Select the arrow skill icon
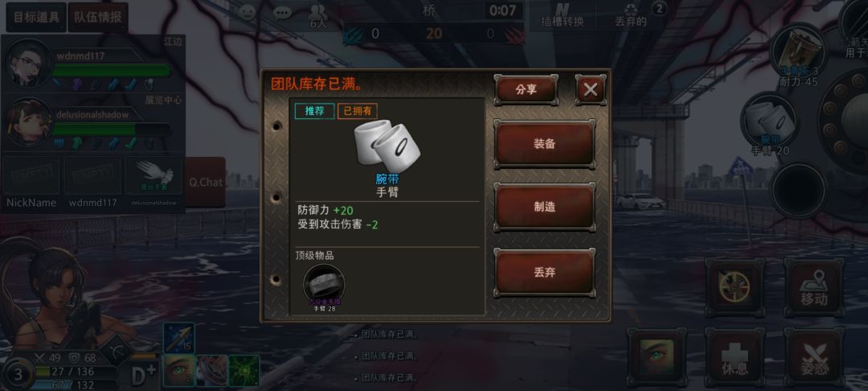Screen dimensions: 868x391 [178, 338]
